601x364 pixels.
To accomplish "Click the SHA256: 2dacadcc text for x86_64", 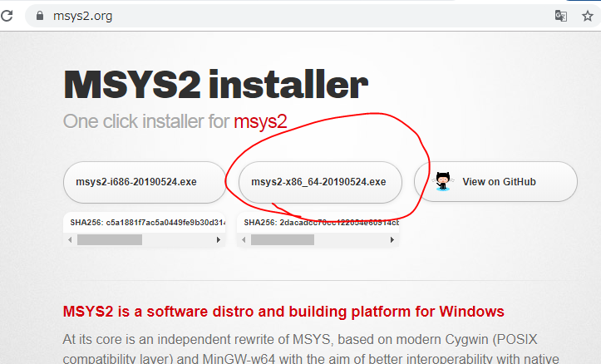I will tap(321, 222).
